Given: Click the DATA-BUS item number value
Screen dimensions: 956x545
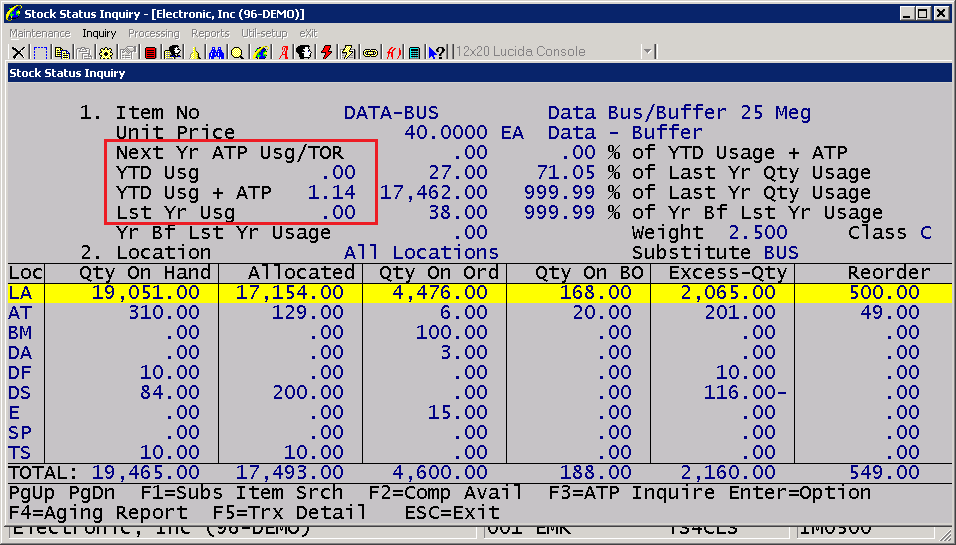Looking at the screenshot, I should [x=391, y=113].
